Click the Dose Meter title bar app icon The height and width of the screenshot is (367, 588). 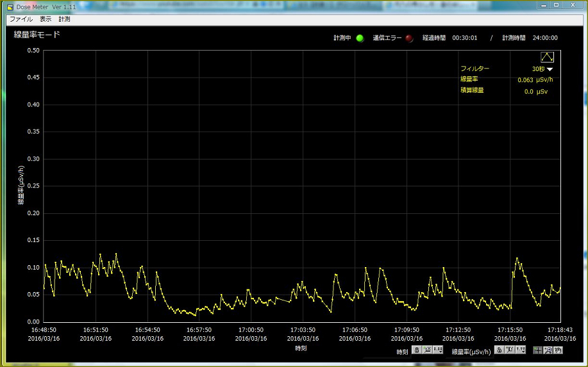10,6
